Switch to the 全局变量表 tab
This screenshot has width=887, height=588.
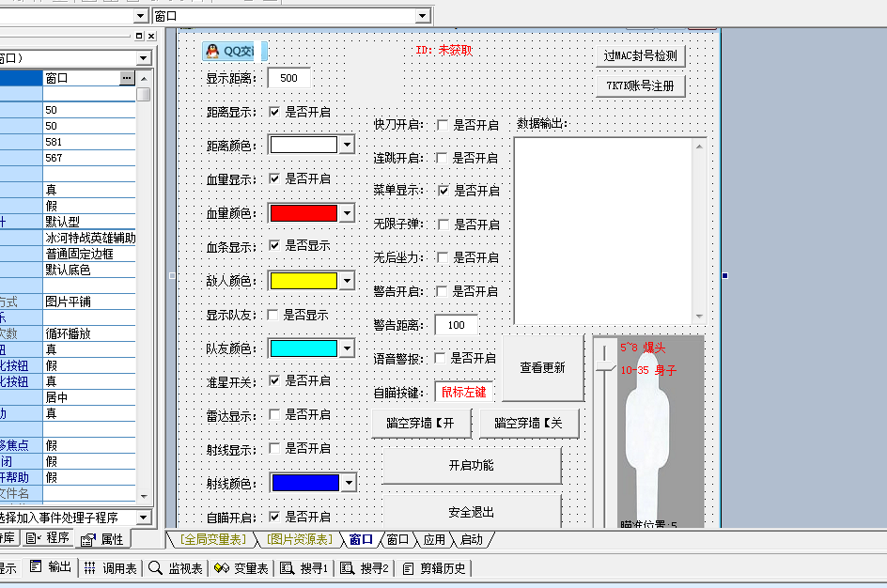coord(215,539)
